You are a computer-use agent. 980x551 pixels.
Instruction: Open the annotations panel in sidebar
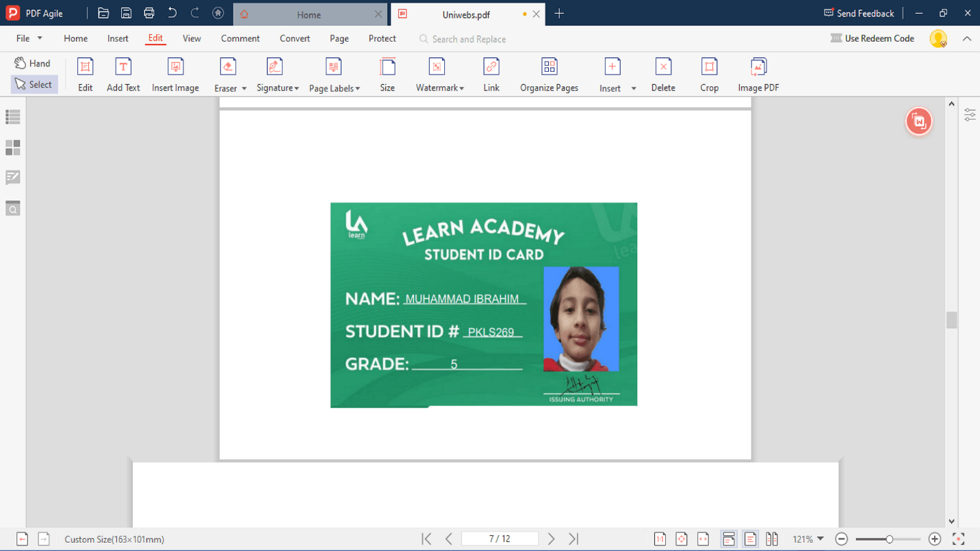click(13, 177)
